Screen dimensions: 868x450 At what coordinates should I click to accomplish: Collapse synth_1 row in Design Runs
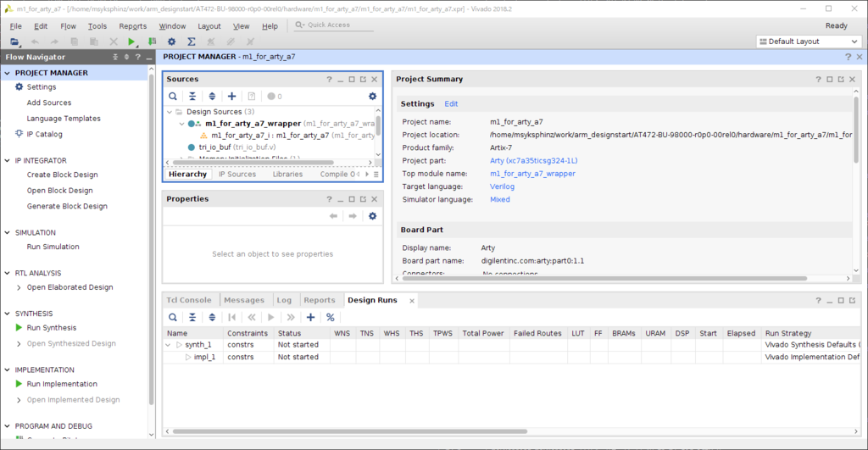[169, 345]
